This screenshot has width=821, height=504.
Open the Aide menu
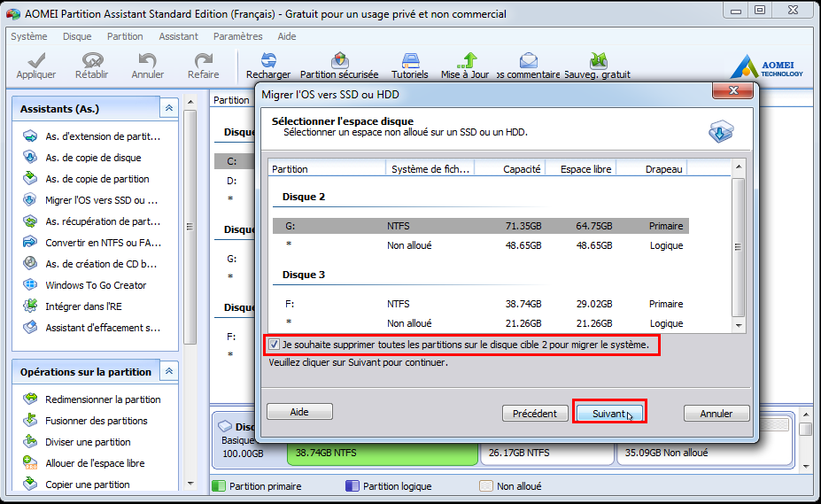(287, 36)
